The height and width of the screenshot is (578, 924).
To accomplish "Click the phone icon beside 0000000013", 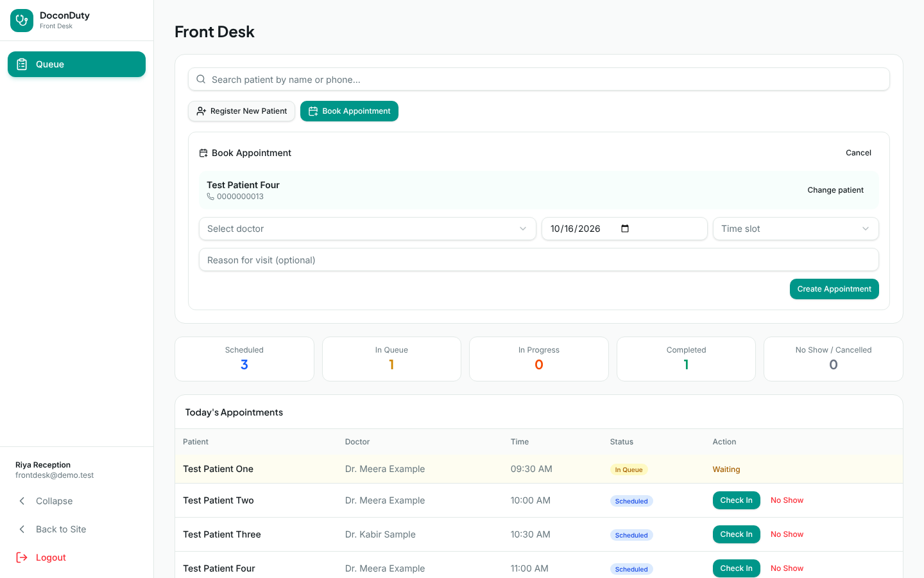I will pyautogui.click(x=210, y=197).
